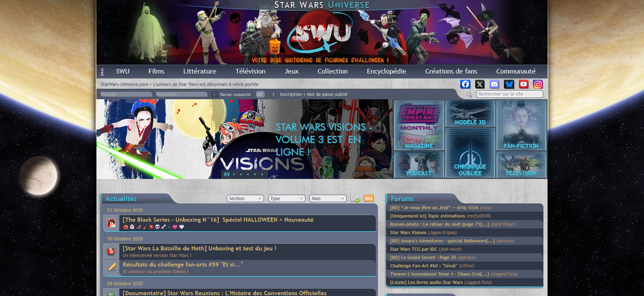Open the YouTube social icon
This screenshot has height=296, width=644.
(523, 84)
